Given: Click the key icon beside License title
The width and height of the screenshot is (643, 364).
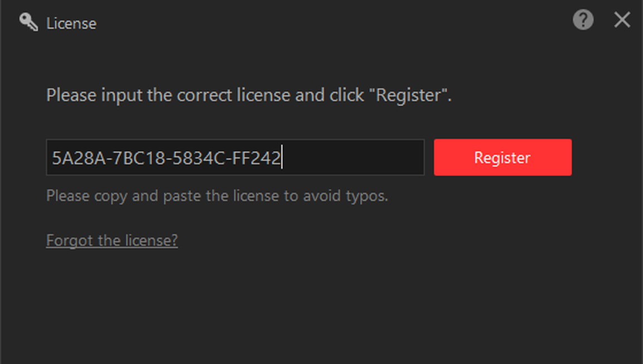Looking at the screenshot, I should 28,22.
